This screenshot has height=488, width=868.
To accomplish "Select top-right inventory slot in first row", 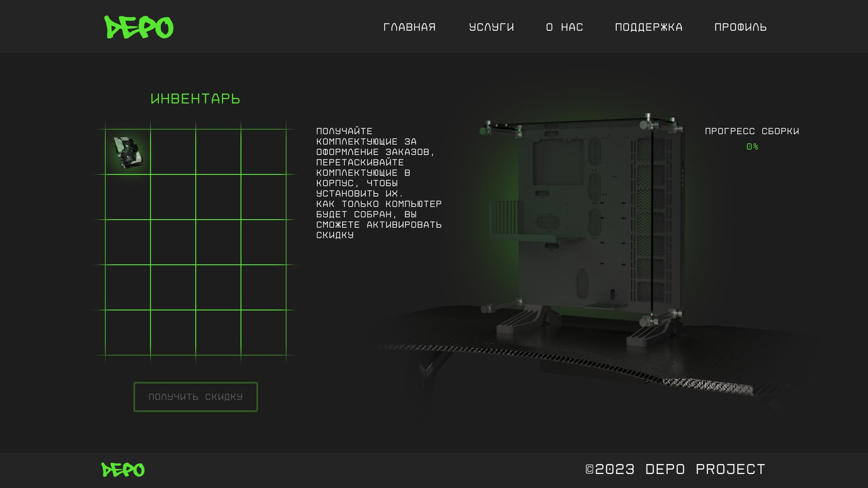I will click(x=264, y=152).
